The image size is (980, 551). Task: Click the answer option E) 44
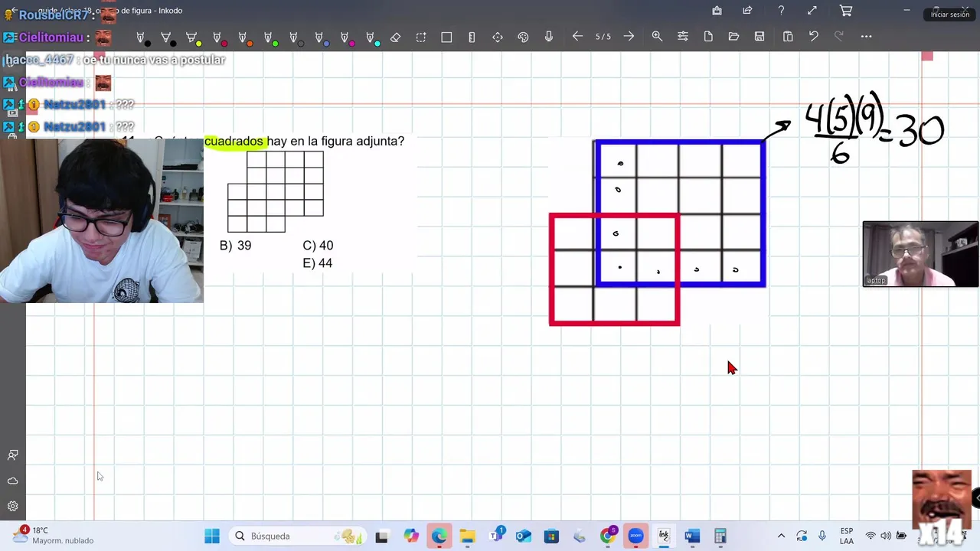[317, 263]
